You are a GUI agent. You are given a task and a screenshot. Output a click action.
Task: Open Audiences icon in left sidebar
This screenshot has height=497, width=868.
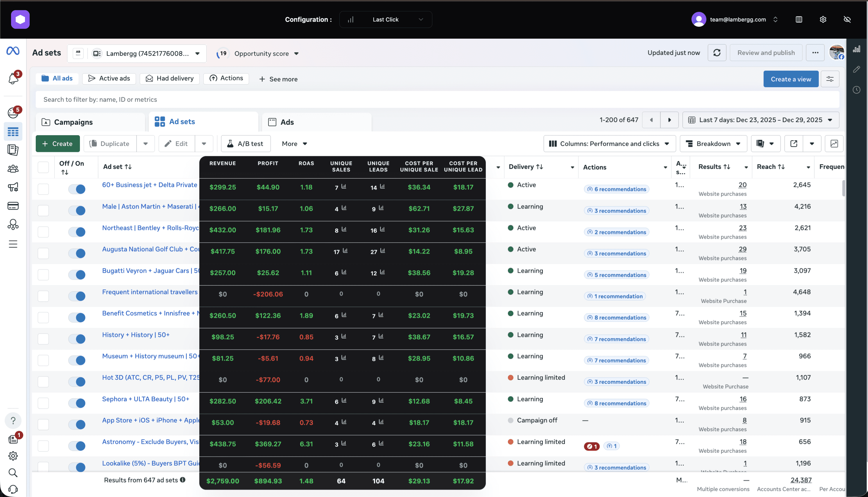click(13, 168)
